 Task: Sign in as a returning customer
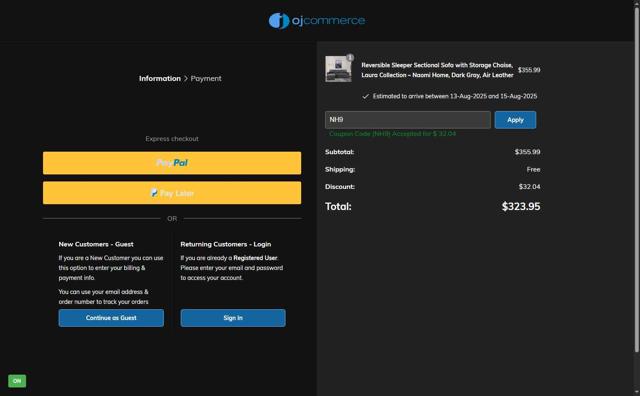(x=233, y=318)
